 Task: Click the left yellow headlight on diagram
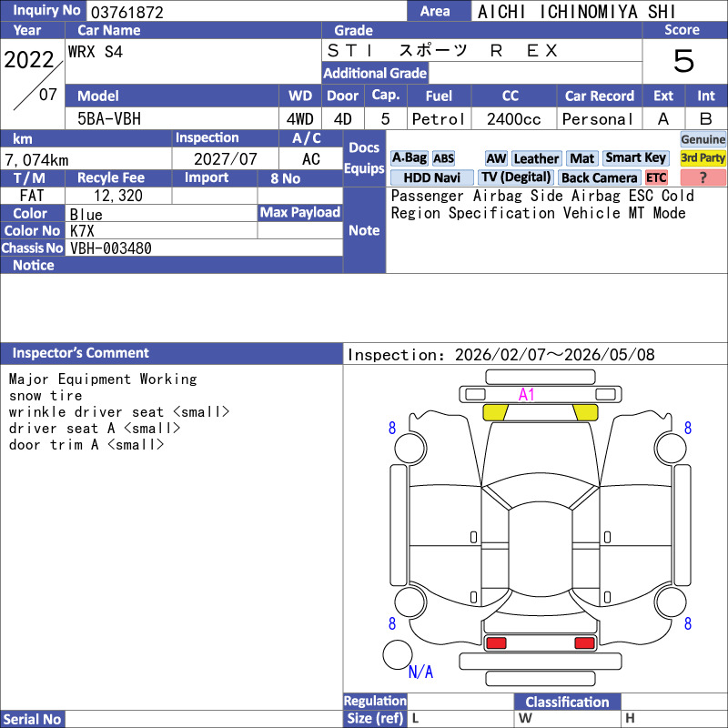pyautogui.click(x=495, y=412)
